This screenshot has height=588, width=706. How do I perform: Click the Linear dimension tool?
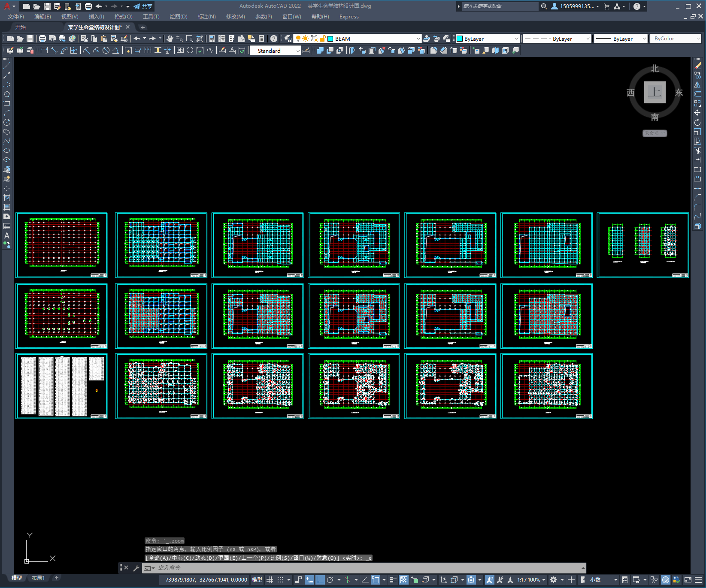pyautogui.click(x=44, y=50)
